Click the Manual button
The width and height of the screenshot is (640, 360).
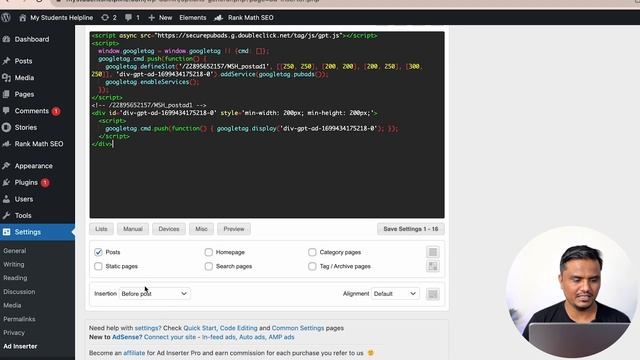(x=133, y=229)
